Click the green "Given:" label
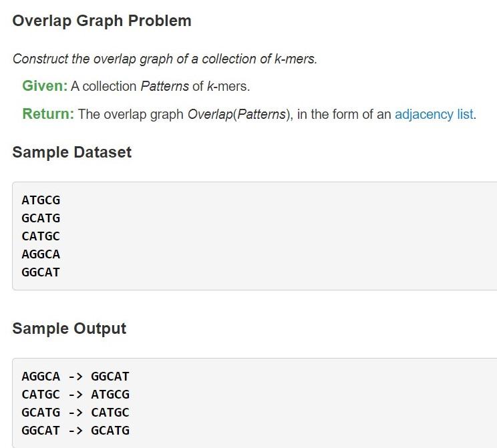The width and height of the screenshot is (497, 448). [x=45, y=86]
